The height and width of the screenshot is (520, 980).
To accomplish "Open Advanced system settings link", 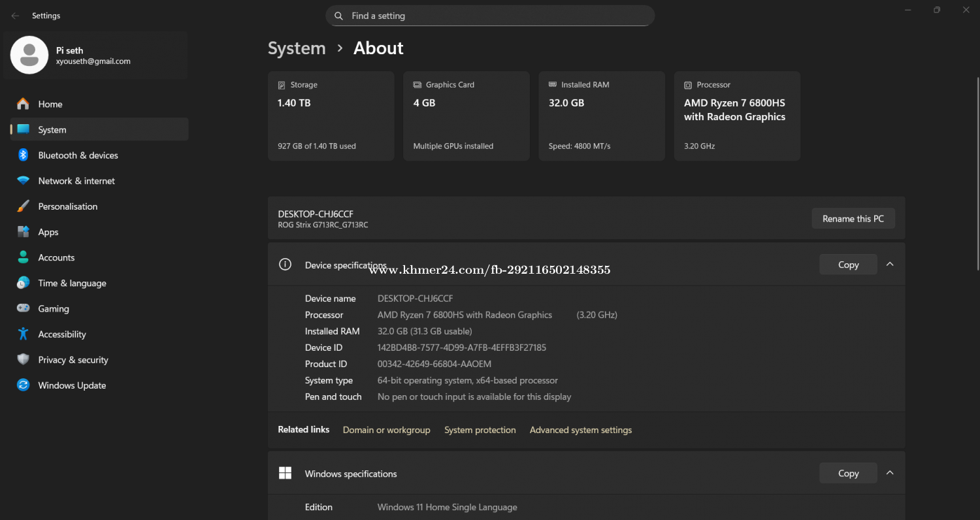I will point(580,430).
